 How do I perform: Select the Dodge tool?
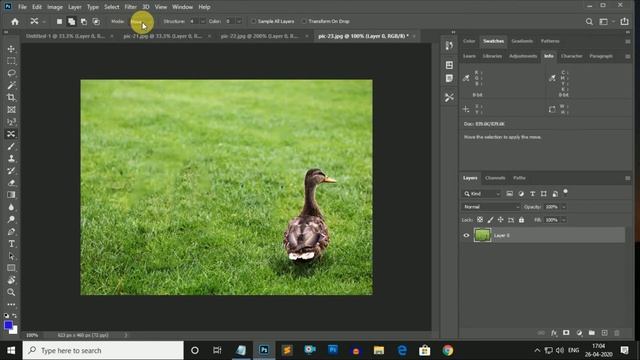[x=11, y=219]
